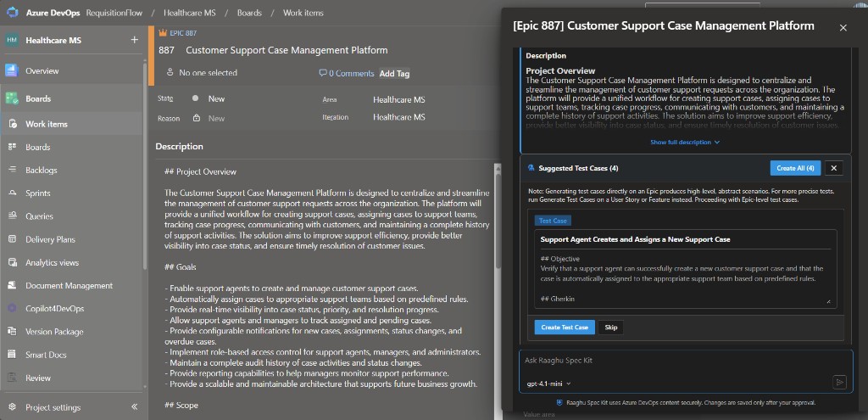Screen dimensions: 868x420
Task: Click the Boards breadcrumb
Action: click(248, 13)
